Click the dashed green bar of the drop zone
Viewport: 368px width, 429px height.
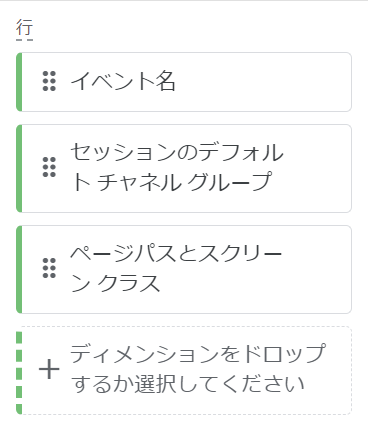[19, 373]
